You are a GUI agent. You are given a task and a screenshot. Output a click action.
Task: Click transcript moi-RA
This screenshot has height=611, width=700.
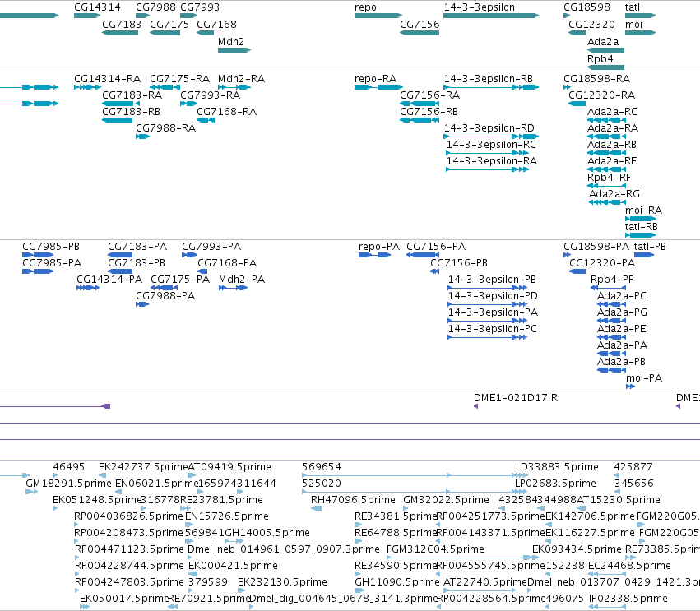pos(643,211)
